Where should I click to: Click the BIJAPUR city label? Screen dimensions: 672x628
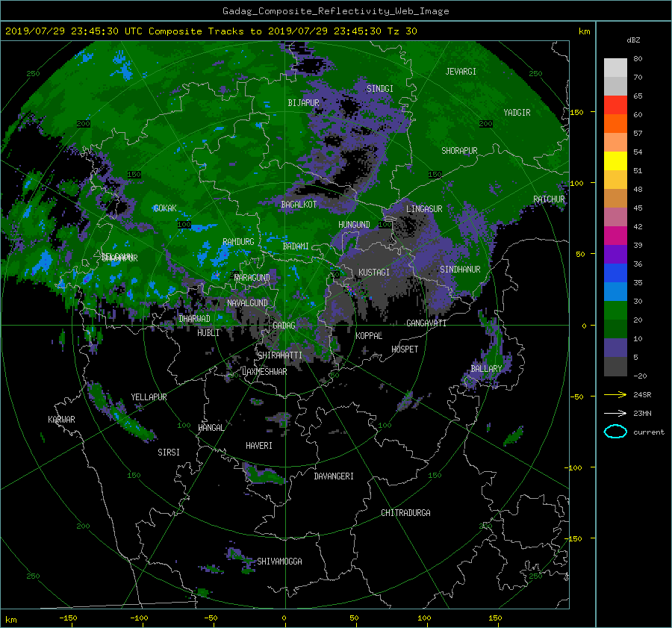(x=303, y=103)
